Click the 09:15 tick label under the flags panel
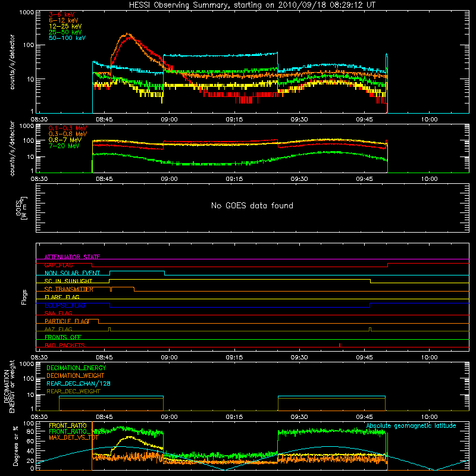The image size is (476, 476). point(234,358)
